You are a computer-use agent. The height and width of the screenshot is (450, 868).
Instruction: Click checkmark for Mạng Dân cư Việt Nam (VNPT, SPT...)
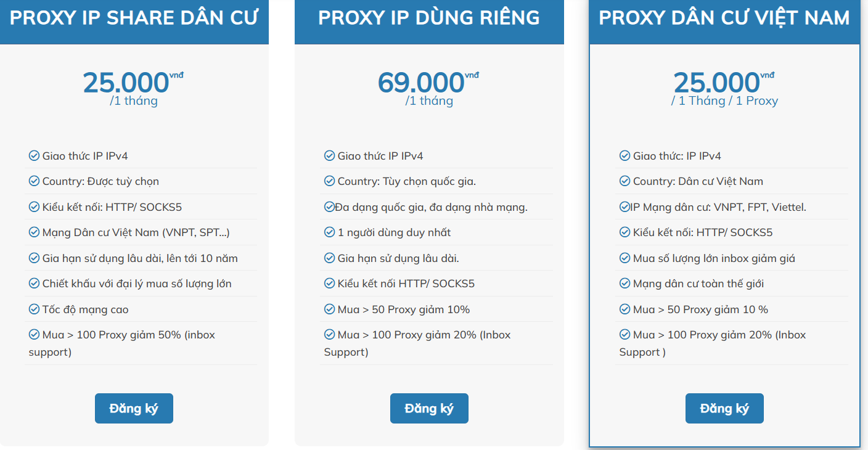[33, 232]
